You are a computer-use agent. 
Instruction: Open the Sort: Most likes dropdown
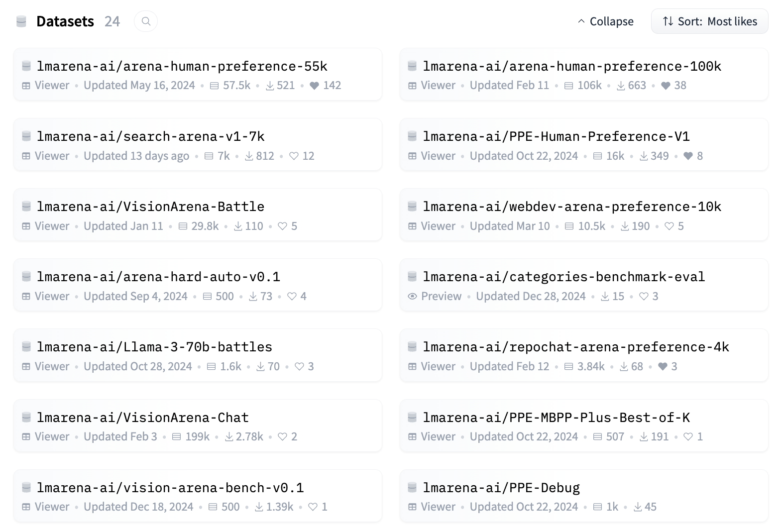709,21
